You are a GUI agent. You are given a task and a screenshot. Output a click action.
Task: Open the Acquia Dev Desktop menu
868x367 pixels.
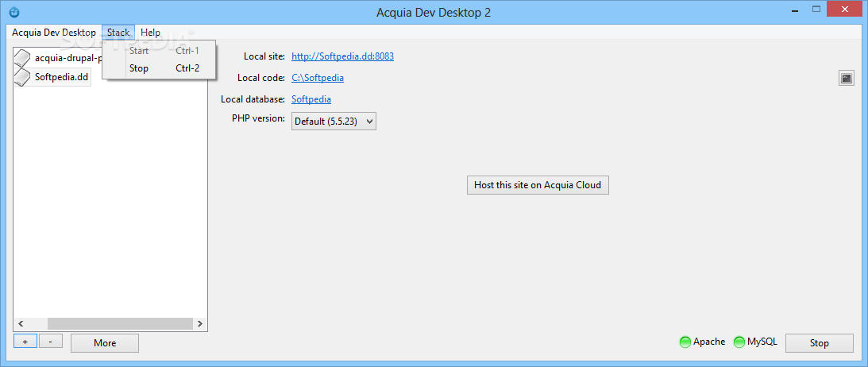(x=54, y=33)
